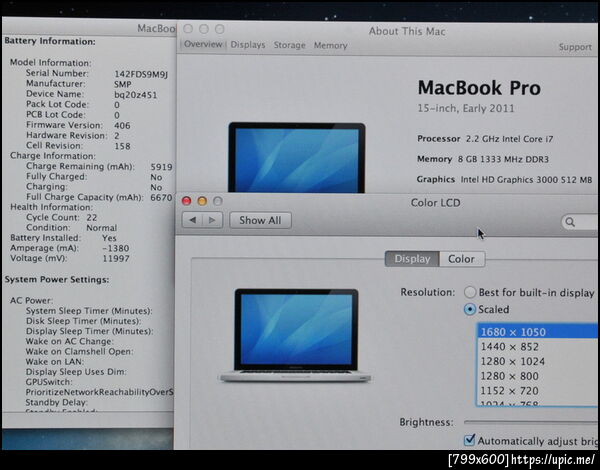Click the Condition value Normal
600x470 pixels.
(102, 228)
